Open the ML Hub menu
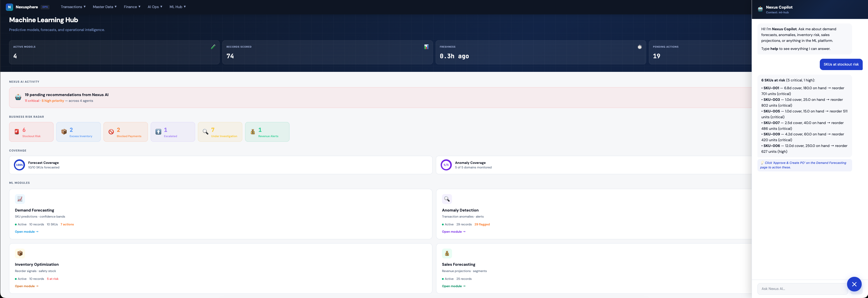This screenshot has height=298, width=868. 178,7
